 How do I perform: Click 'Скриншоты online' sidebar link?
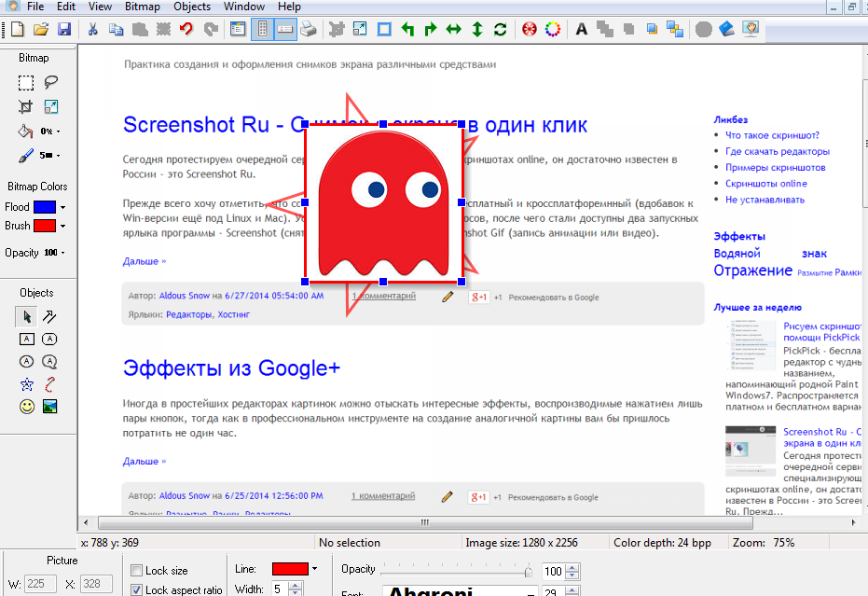[x=766, y=184]
